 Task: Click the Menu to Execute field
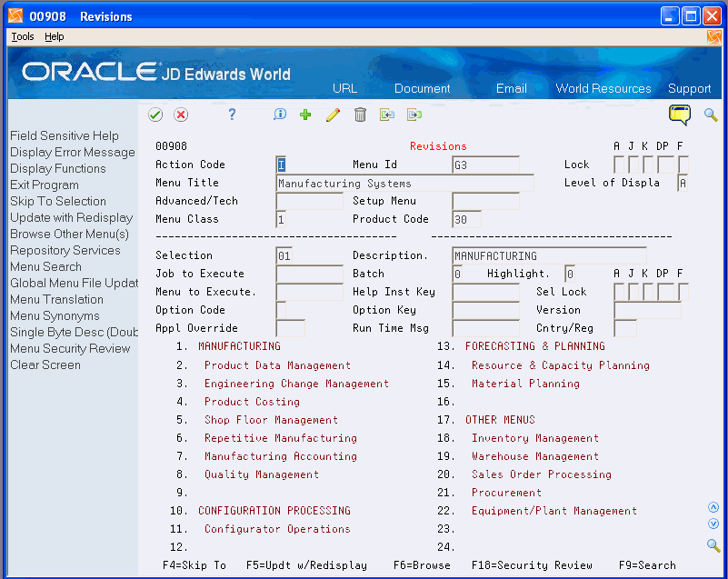coord(310,292)
